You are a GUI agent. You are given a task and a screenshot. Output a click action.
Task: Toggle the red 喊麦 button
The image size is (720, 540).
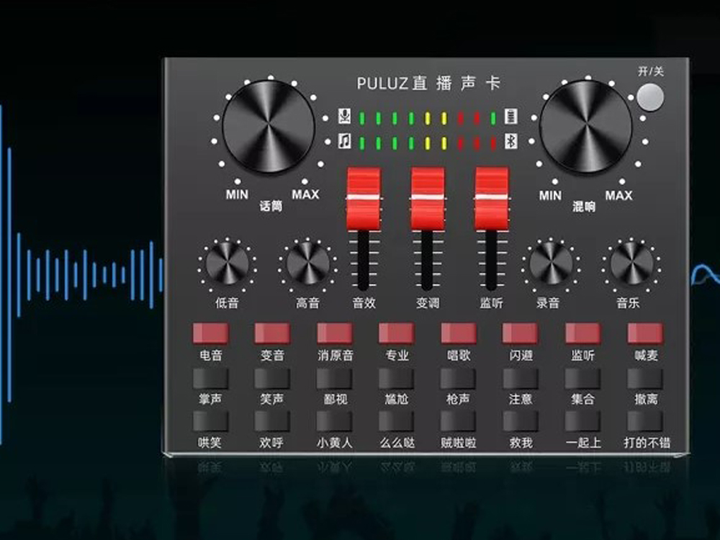(646, 333)
